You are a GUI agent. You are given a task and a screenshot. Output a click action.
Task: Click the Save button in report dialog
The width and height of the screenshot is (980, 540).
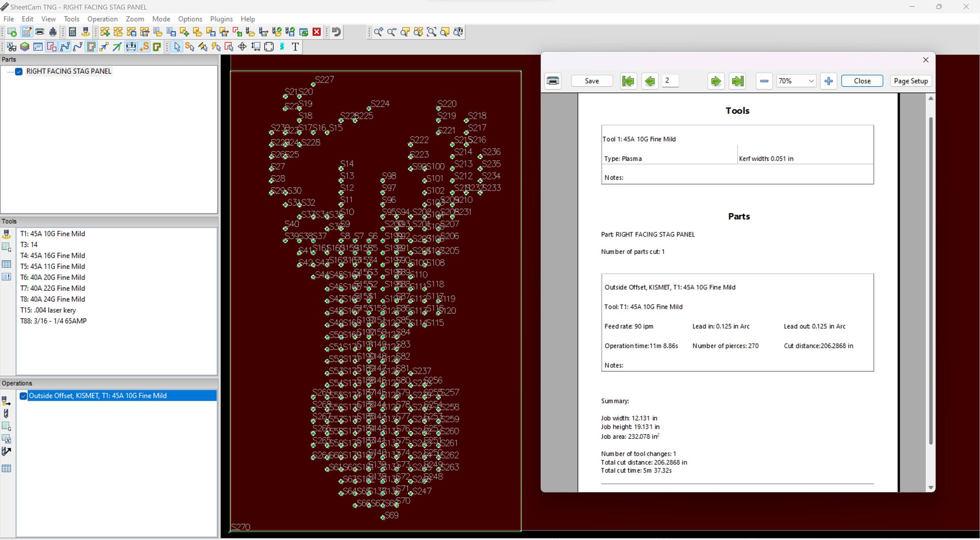pyautogui.click(x=592, y=81)
